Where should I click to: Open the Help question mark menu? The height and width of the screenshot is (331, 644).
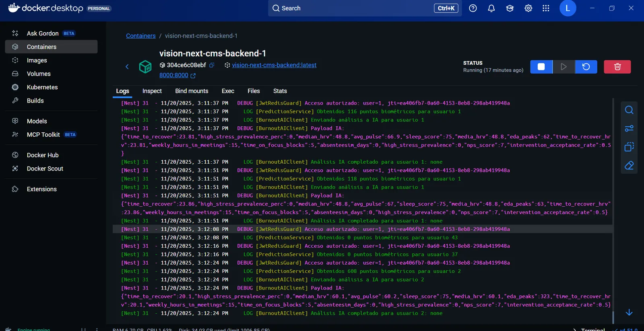473,8
